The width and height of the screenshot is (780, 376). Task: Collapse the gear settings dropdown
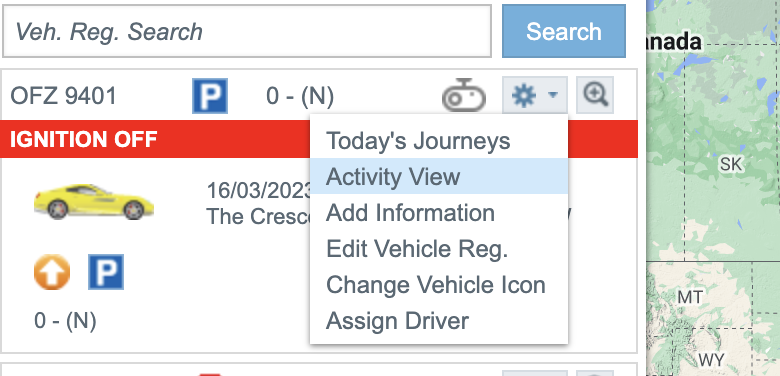535,94
